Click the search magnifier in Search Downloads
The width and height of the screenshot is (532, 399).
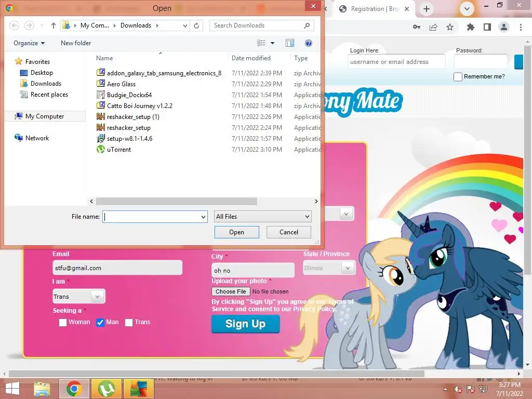(x=307, y=25)
